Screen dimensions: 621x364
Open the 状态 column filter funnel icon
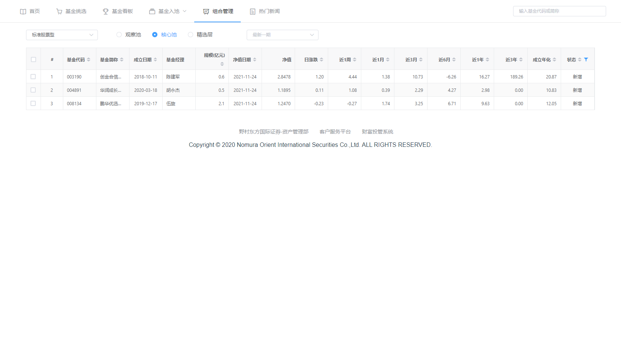[586, 59]
